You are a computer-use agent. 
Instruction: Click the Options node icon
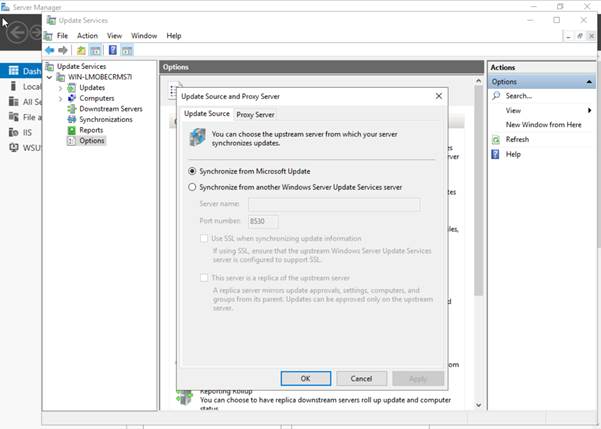72,141
